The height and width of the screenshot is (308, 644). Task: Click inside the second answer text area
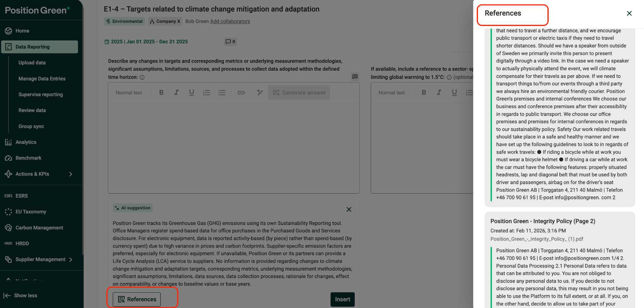[x=422, y=148]
